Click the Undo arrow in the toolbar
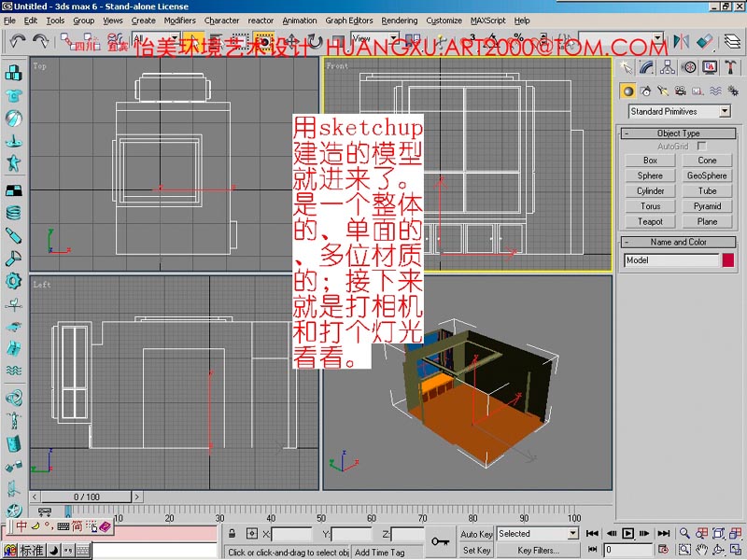The height and width of the screenshot is (560, 747). (18, 41)
